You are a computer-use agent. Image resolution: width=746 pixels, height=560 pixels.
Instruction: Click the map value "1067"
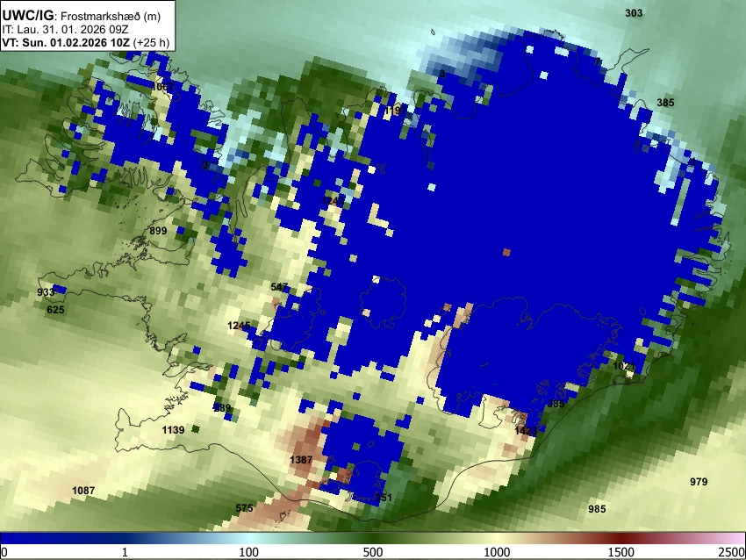(162, 87)
